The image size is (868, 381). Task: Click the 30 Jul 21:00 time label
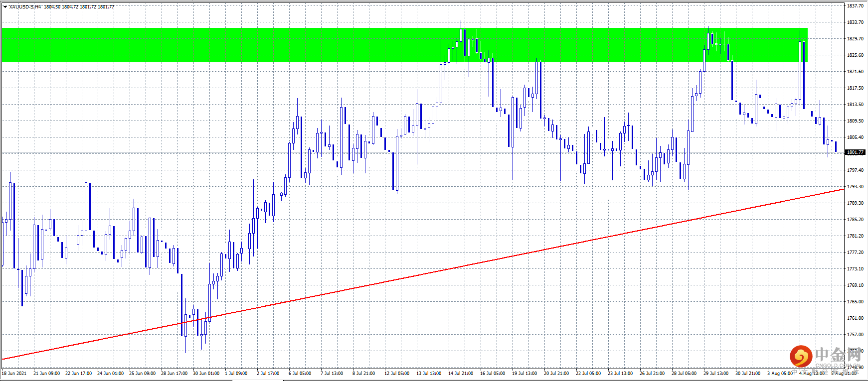(x=748, y=374)
